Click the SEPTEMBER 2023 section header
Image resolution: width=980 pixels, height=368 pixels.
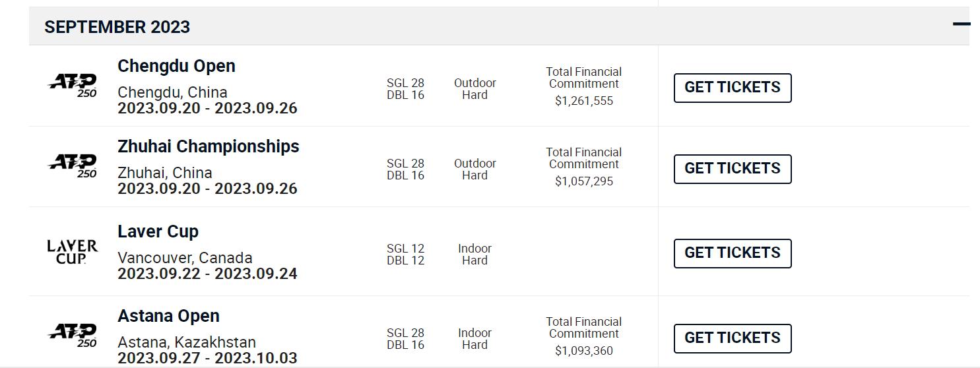(x=117, y=27)
